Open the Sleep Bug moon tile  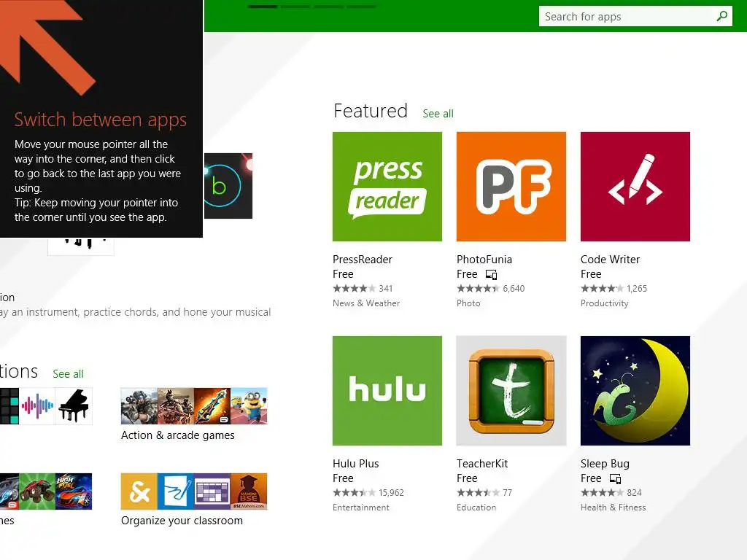[635, 391]
